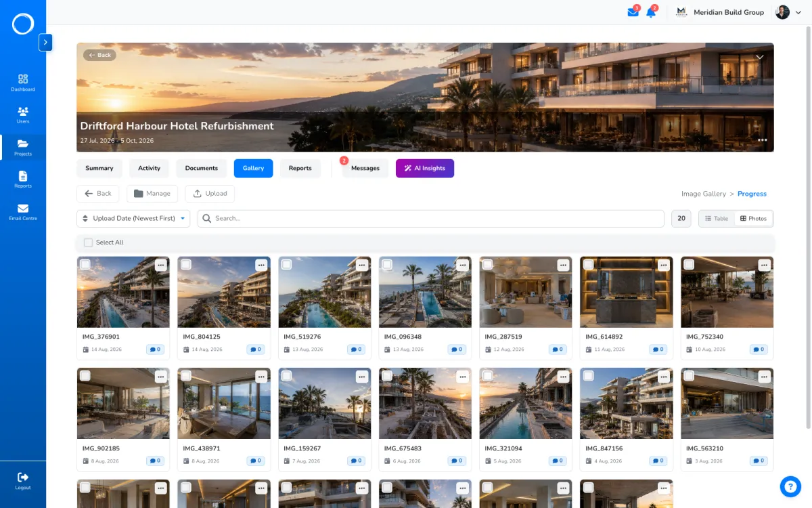
Task: Go to Image Gallery breadcrumb
Action: [x=704, y=194]
